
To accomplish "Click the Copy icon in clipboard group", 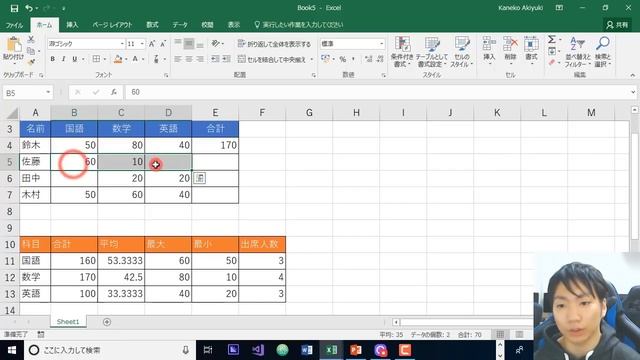I will pos(31,51).
